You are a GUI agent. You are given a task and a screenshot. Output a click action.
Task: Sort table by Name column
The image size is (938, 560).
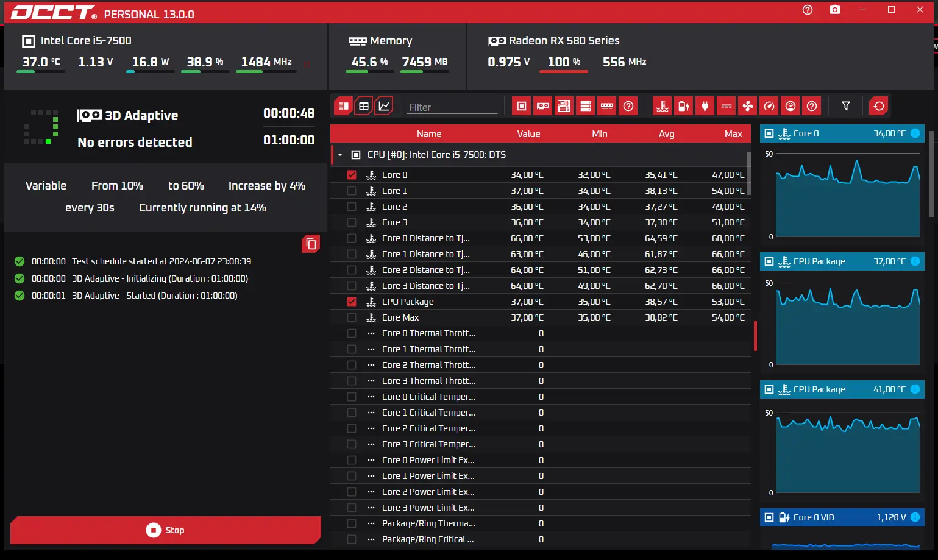429,134
